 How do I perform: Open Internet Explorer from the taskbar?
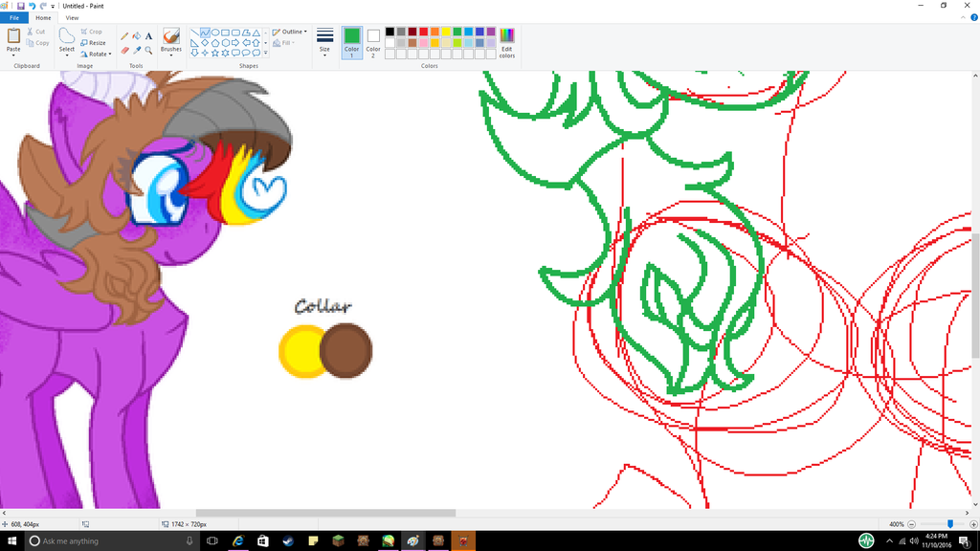pyautogui.click(x=237, y=541)
